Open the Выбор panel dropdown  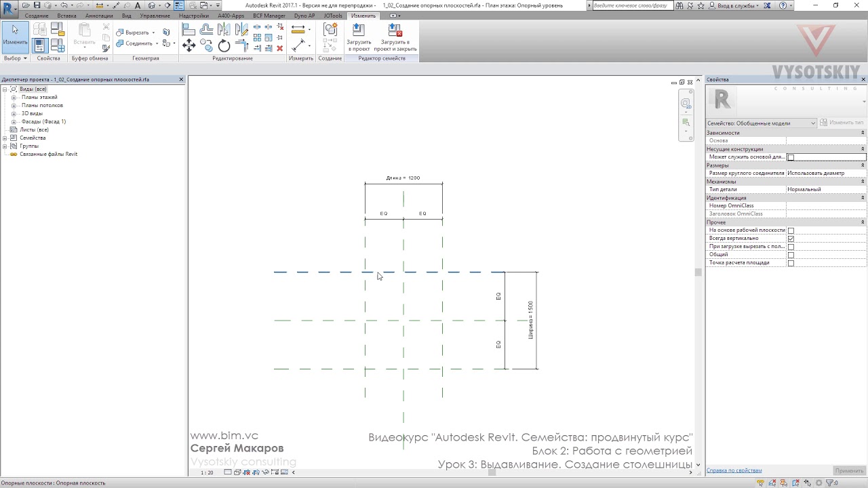[x=15, y=58]
